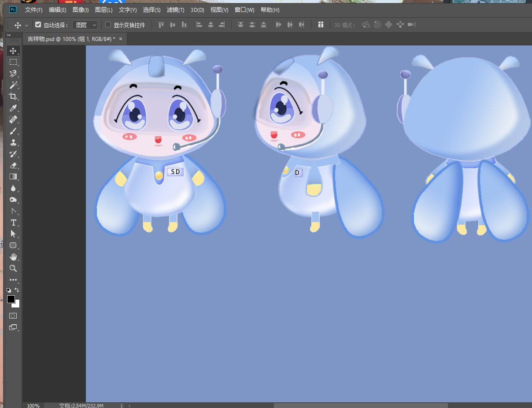The width and height of the screenshot is (532, 408).
Task: Select the Horizontal Type tool
Action: tap(13, 223)
